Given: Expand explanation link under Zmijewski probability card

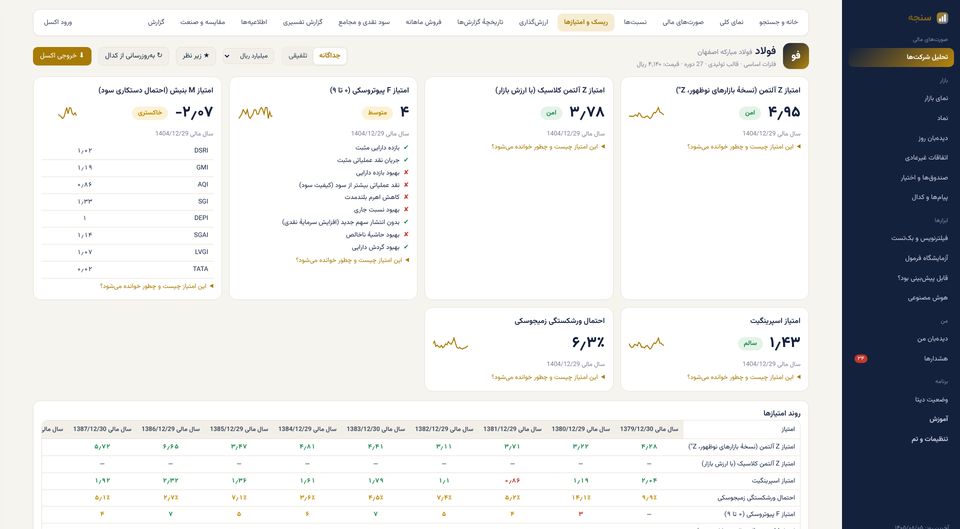Looking at the screenshot, I should pos(548,377).
